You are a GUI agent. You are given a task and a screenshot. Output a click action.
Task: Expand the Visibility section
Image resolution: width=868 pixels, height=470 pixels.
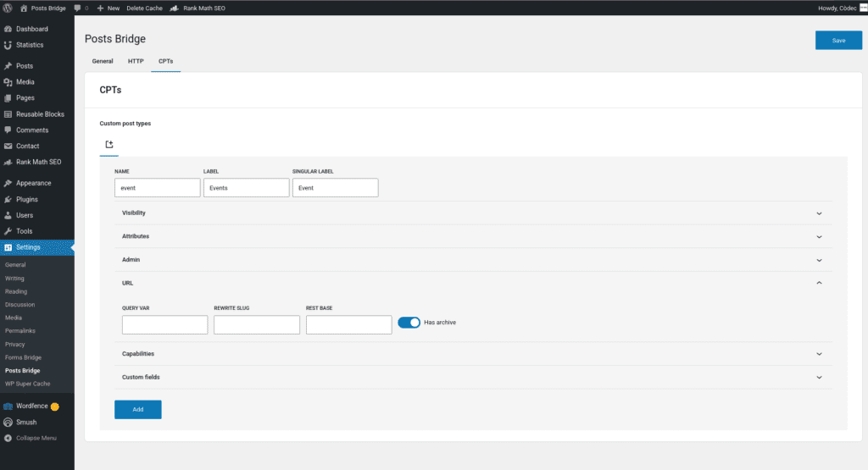819,213
